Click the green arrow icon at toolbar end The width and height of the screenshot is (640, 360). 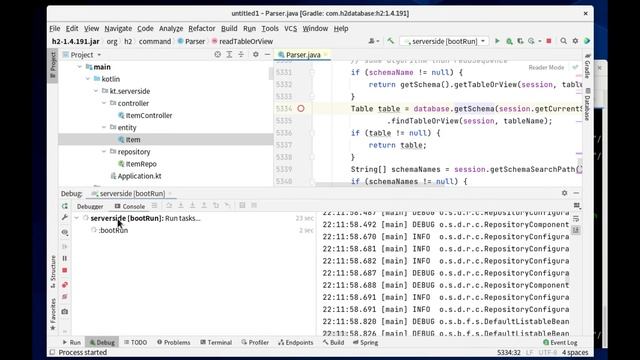[587, 41]
